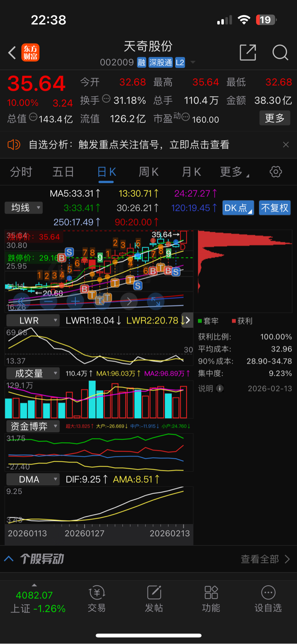
Task: Tap 查看全部 to view all
Action: pos(265,559)
